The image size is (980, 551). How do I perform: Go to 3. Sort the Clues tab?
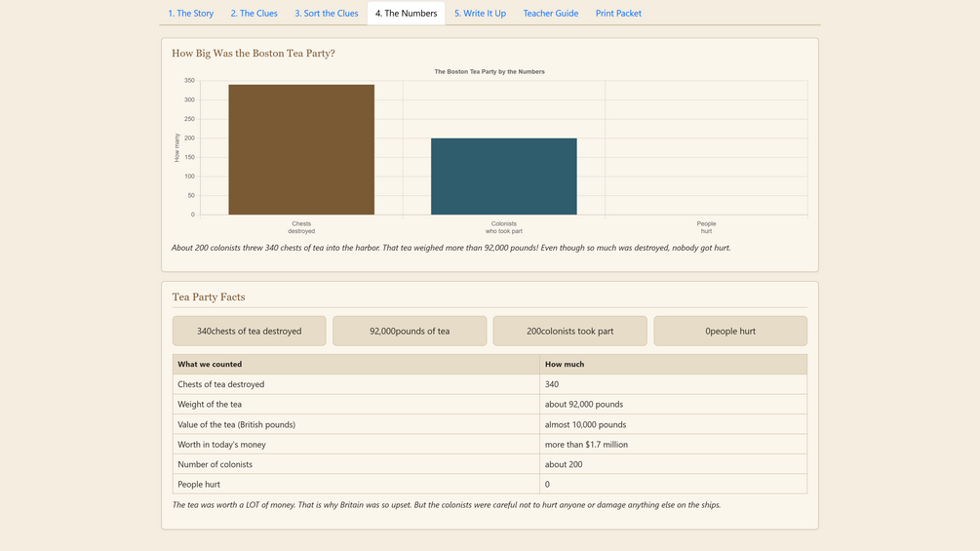(x=327, y=13)
